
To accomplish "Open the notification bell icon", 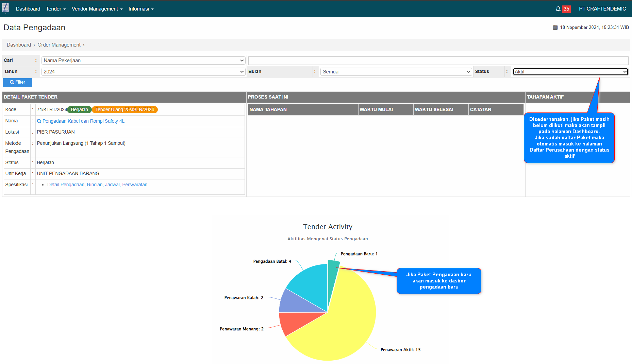I will pos(558,9).
